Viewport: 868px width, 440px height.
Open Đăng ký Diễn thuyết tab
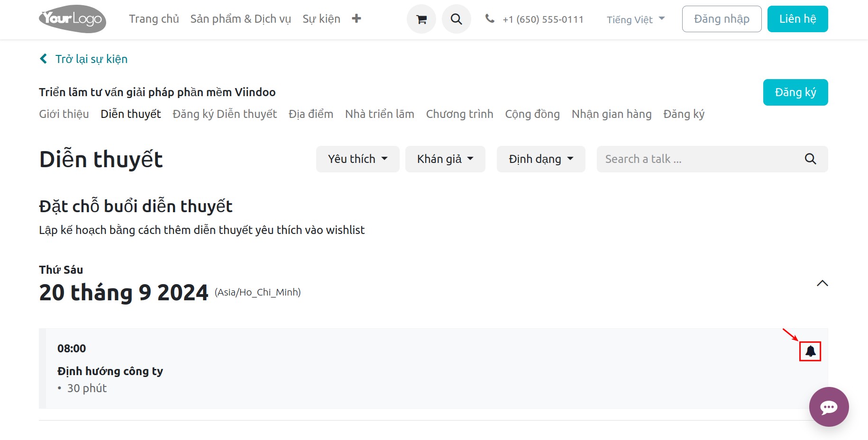coord(225,114)
